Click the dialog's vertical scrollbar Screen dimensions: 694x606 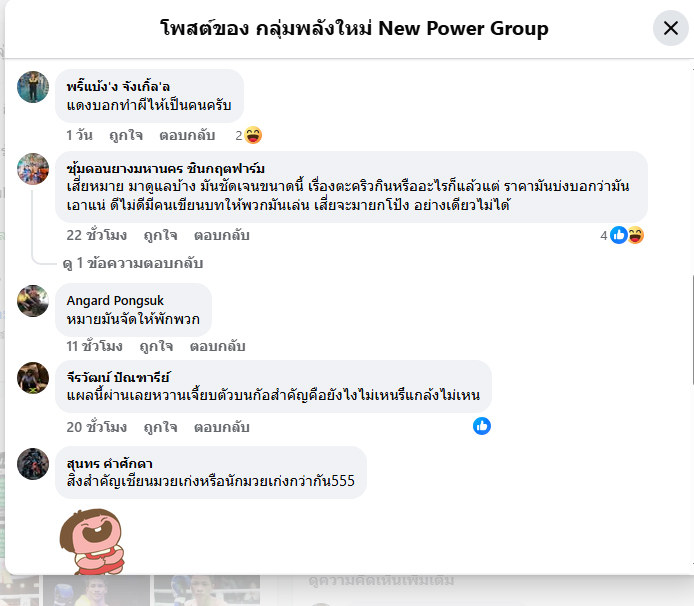coord(691,330)
